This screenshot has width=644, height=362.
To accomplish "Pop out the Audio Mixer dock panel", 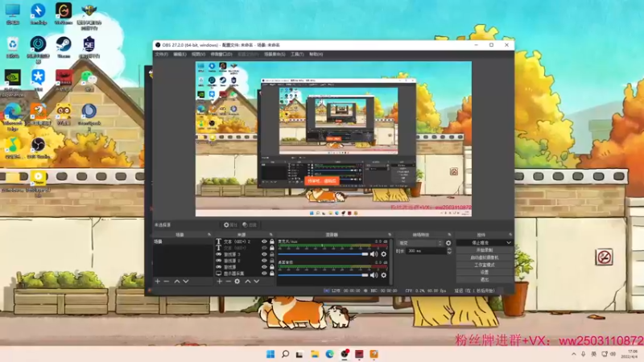I will click(390, 235).
